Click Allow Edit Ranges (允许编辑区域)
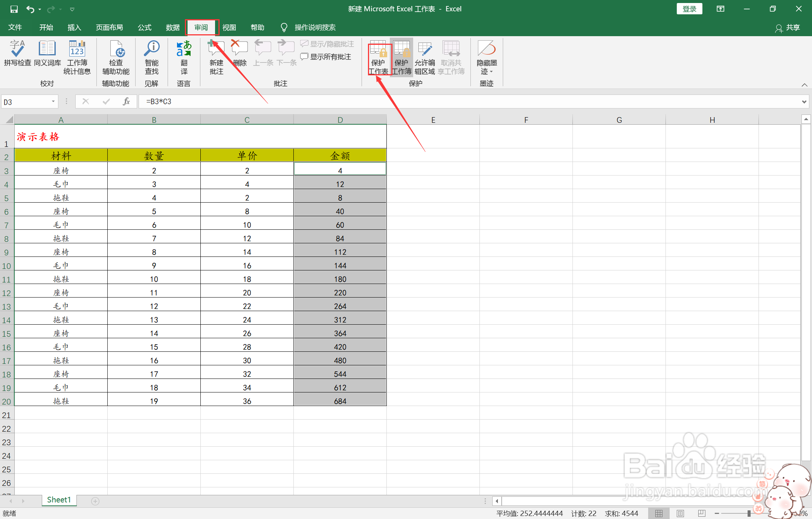 pos(425,58)
